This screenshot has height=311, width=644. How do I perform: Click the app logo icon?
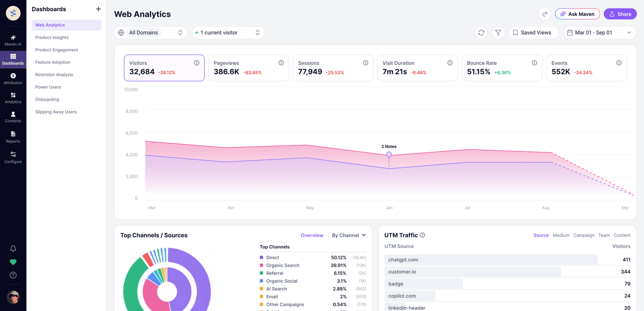(13, 13)
